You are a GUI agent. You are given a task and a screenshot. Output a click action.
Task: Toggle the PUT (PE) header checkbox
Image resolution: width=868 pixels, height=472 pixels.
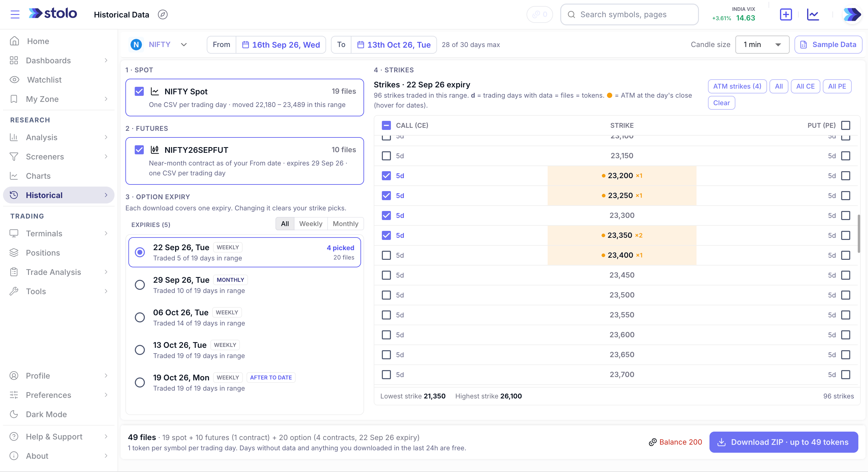pyautogui.click(x=845, y=125)
